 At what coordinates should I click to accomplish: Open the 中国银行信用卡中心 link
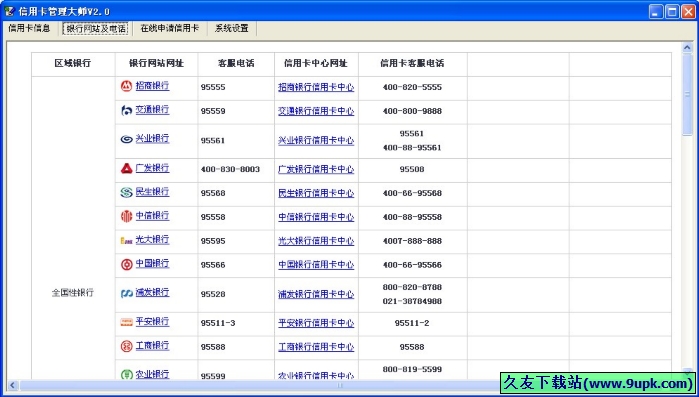(316, 266)
